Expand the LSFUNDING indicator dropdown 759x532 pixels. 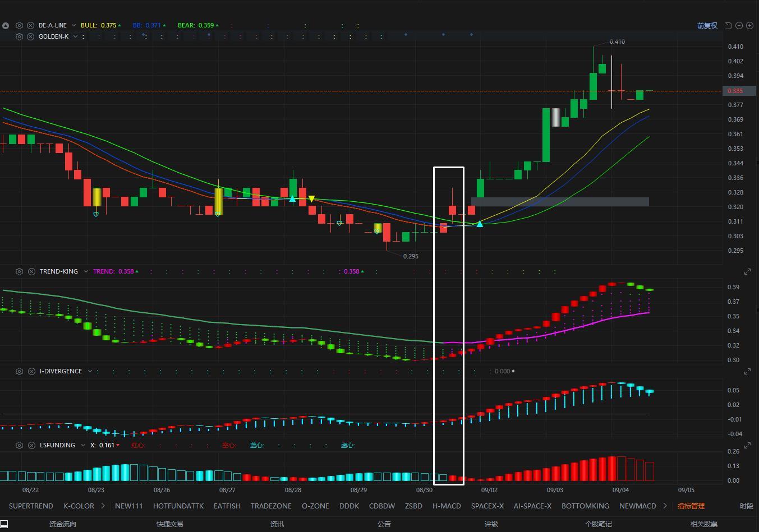click(x=83, y=445)
